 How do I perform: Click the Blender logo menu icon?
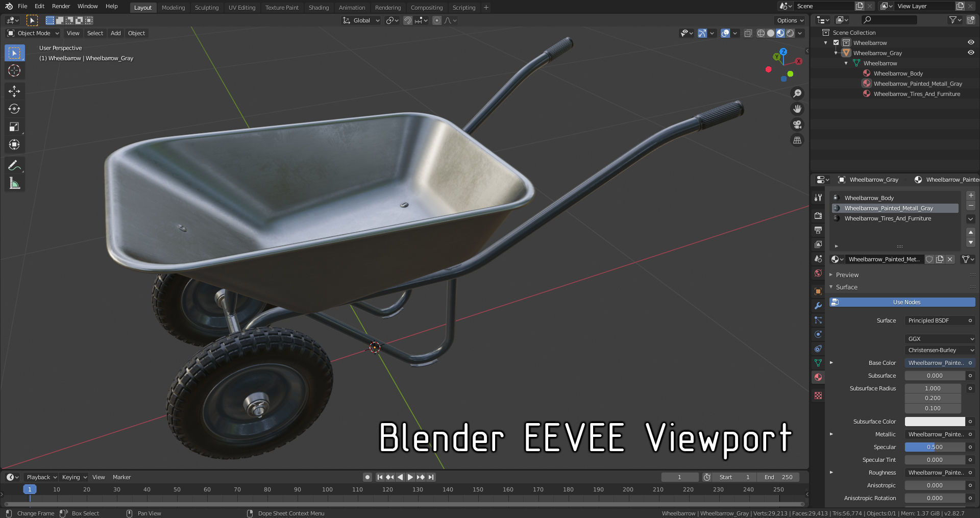[9, 6]
